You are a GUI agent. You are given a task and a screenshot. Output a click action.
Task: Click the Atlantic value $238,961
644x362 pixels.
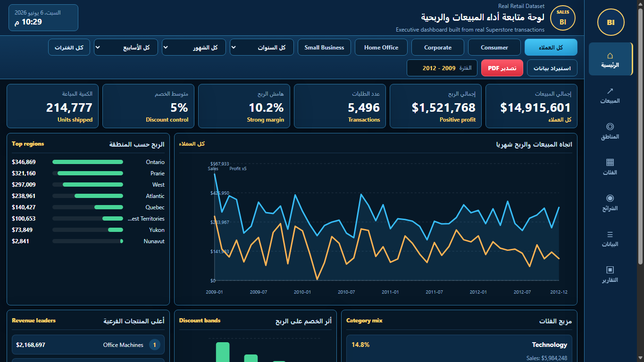[x=24, y=196]
